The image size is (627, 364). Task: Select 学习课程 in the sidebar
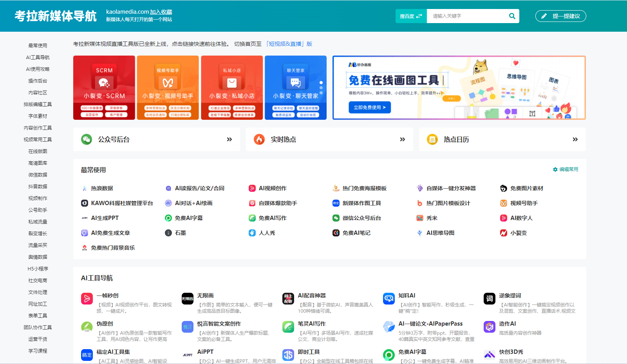[x=38, y=351]
